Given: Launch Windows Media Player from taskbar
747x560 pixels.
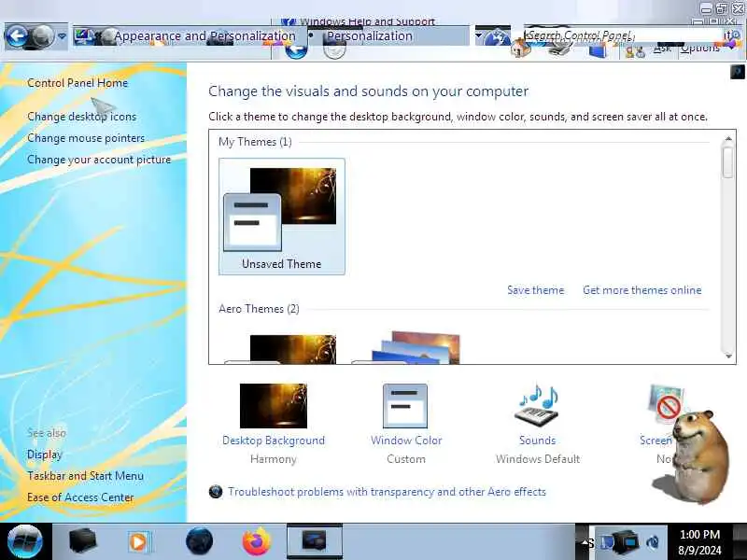Looking at the screenshot, I should [x=139, y=542].
